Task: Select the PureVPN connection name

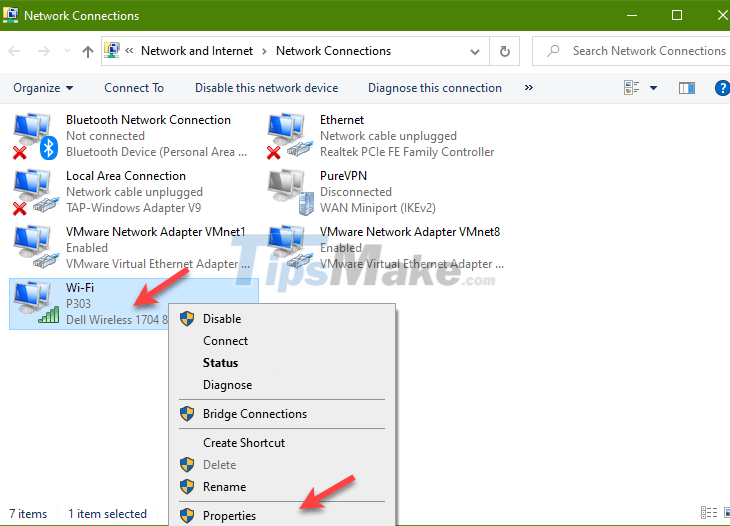Action: tap(343, 176)
